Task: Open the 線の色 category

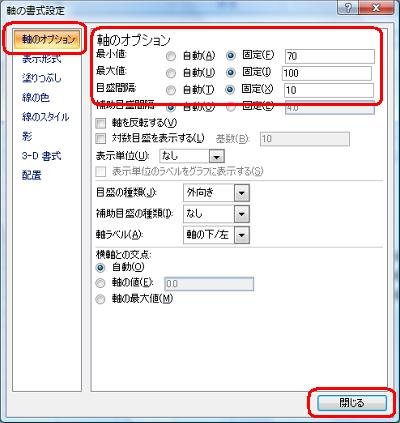Action: pos(36,97)
